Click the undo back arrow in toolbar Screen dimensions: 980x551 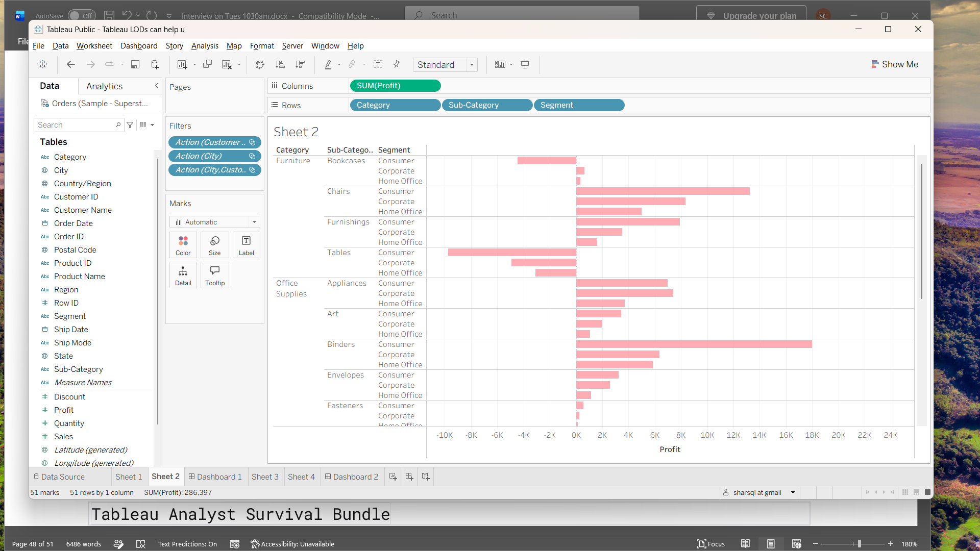point(71,64)
